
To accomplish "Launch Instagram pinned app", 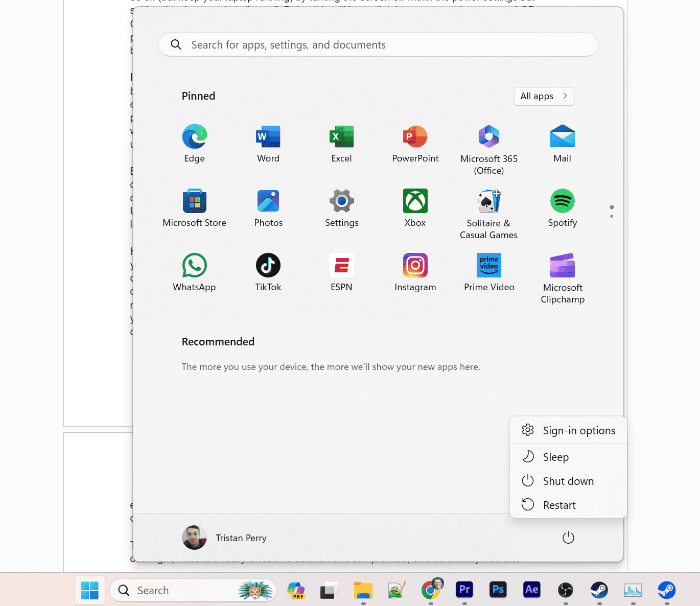I will pos(415,272).
